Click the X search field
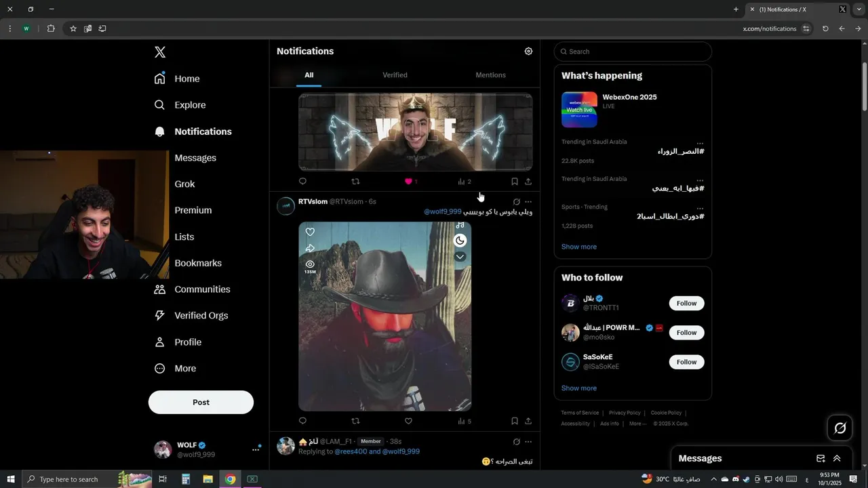868x488 pixels. (633, 52)
